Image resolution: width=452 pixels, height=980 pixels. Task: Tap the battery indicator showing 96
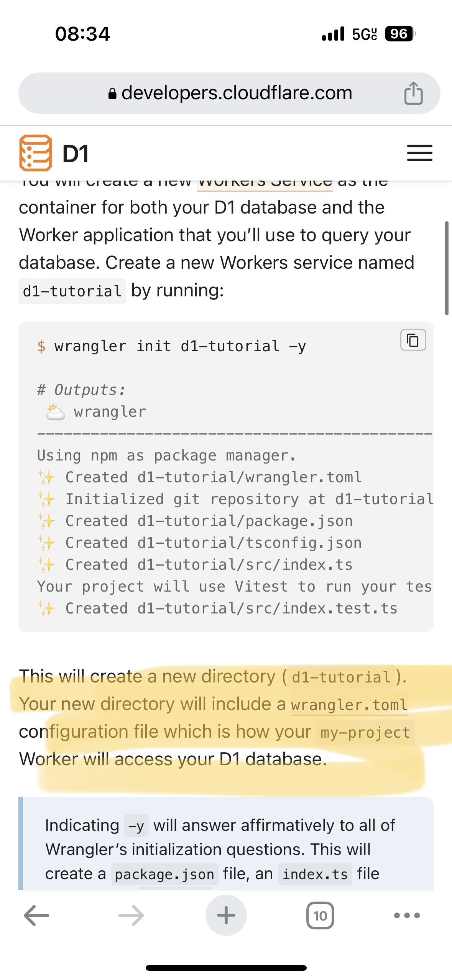(x=399, y=34)
